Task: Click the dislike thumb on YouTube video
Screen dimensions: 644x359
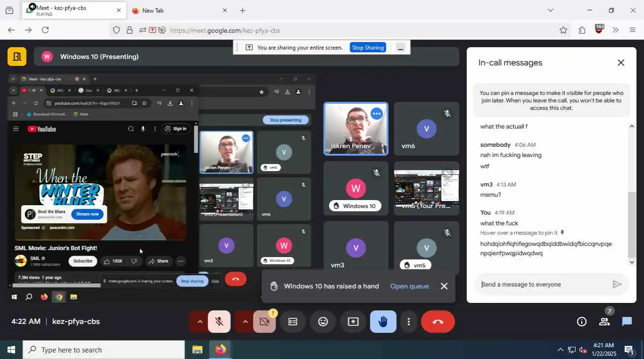Action: click(x=134, y=261)
